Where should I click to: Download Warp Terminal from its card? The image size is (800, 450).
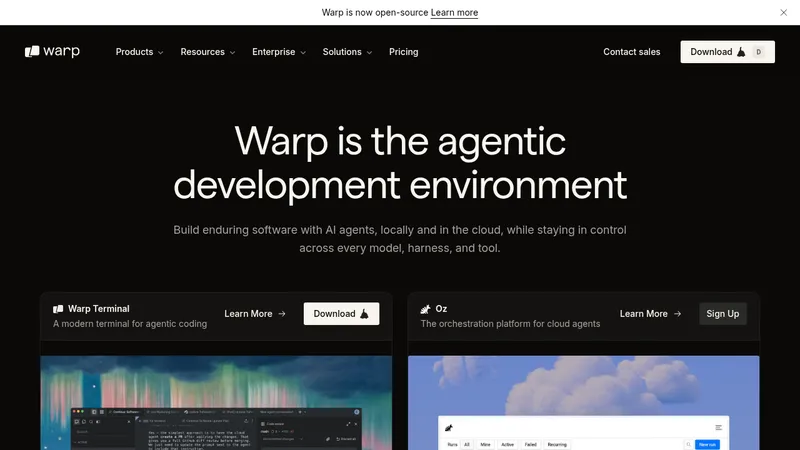[341, 314]
